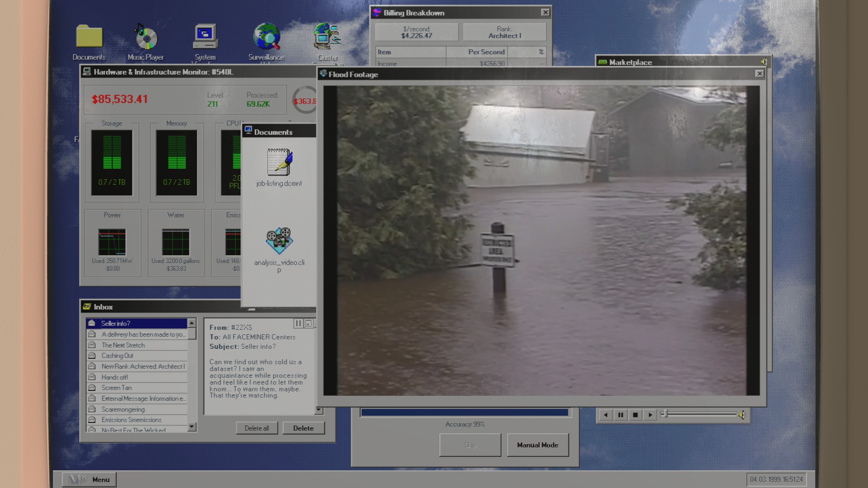
Task: Click the music player volume speaker icon
Action: (742, 415)
